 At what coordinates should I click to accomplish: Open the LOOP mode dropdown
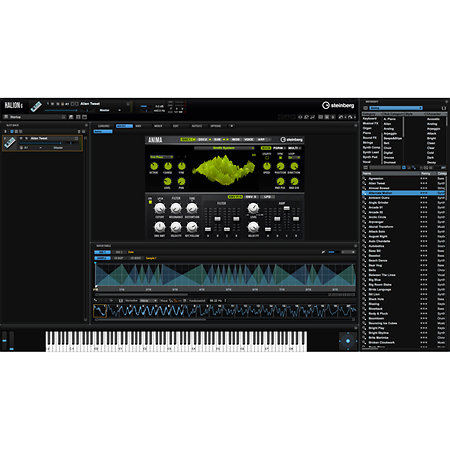[294, 157]
